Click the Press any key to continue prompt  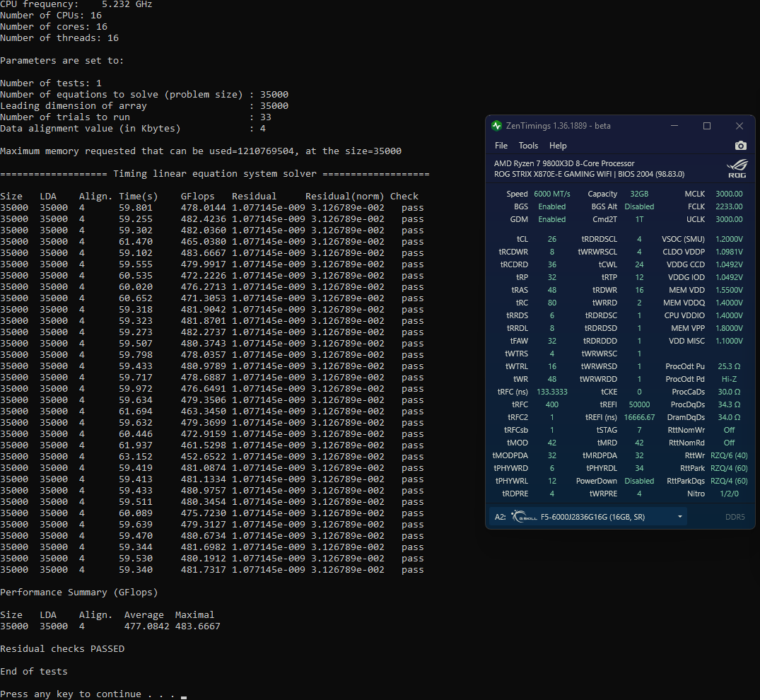(x=88, y=694)
